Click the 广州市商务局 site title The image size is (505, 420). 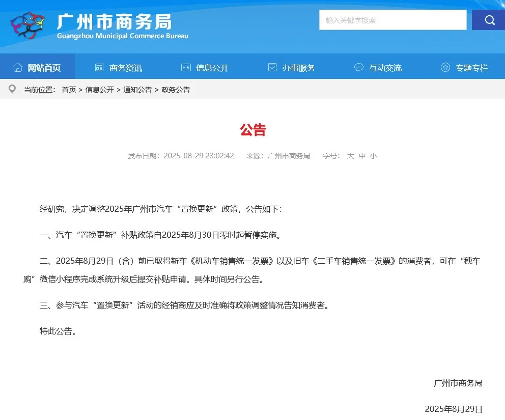click(x=115, y=22)
